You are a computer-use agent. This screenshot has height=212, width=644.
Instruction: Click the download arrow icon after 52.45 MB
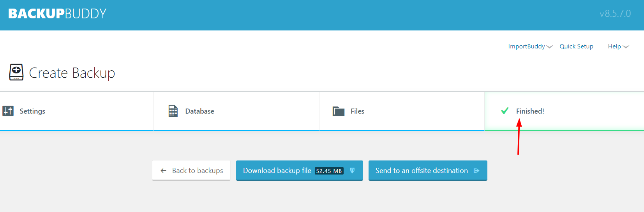[x=352, y=171]
